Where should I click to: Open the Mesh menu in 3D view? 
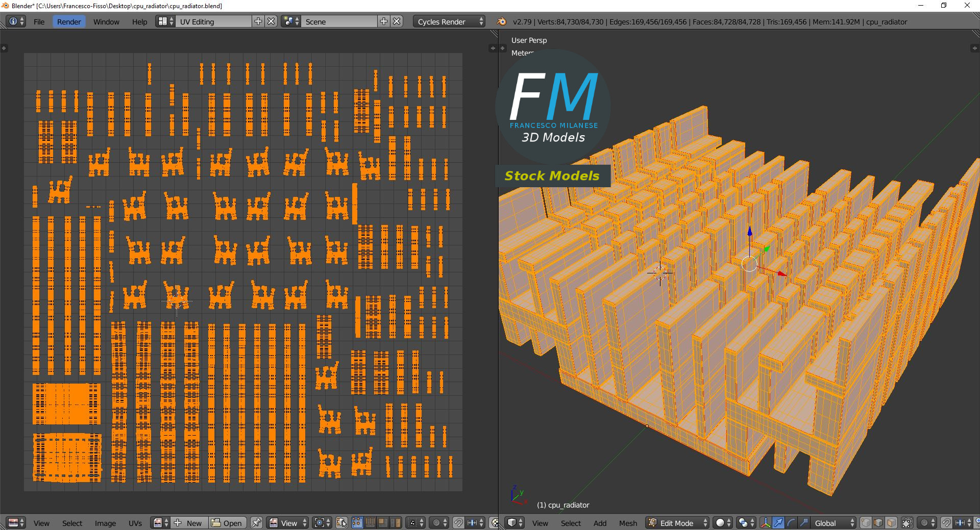pyautogui.click(x=628, y=523)
